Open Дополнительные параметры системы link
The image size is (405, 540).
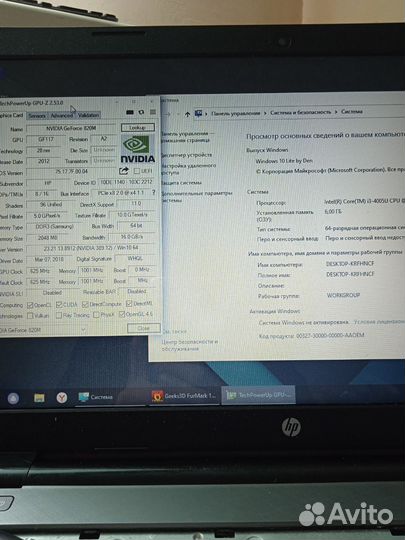(197, 197)
